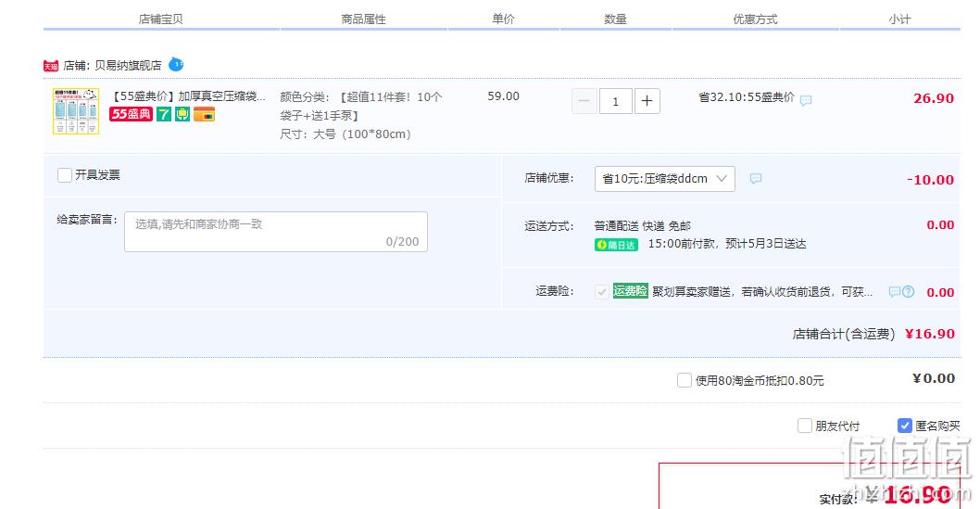Click the 小计 column header
The height and width of the screenshot is (509, 980).
[x=899, y=19]
